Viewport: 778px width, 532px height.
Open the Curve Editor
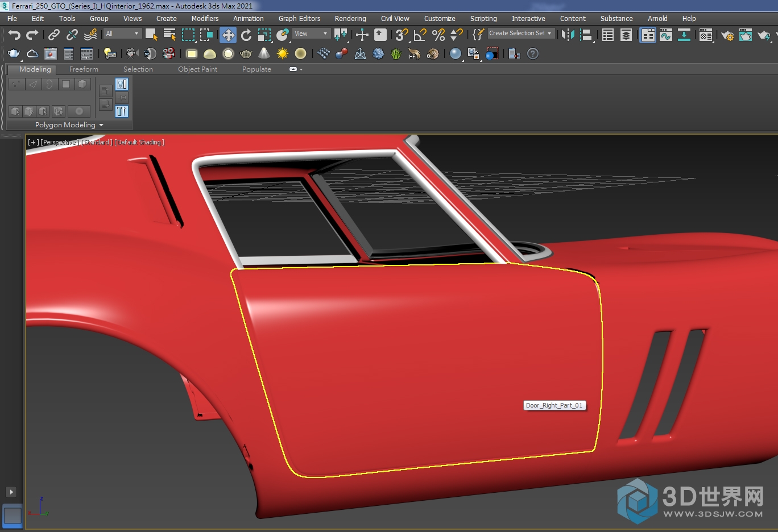666,35
